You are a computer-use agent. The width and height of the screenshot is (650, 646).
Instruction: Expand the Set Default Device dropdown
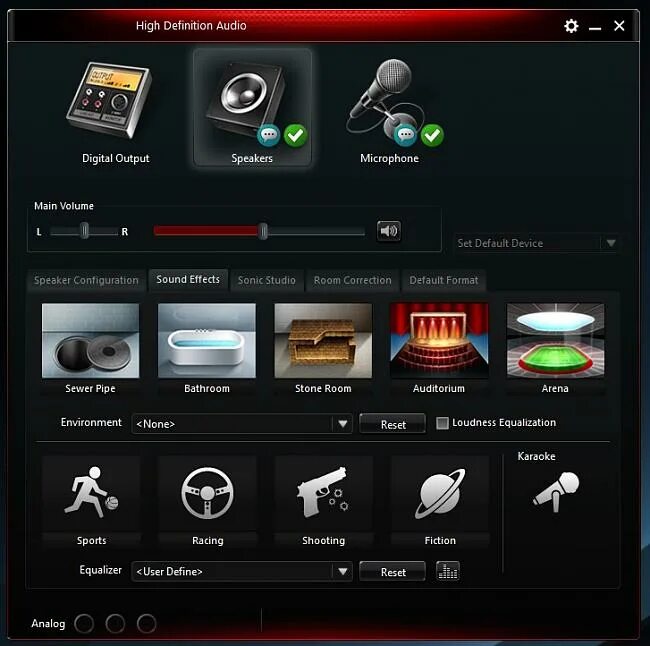click(x=536, y=243)
